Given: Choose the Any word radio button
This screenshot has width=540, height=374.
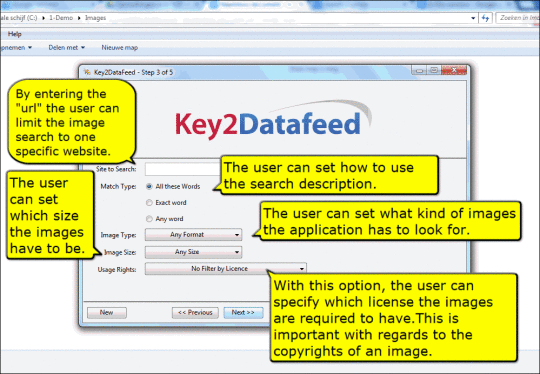Looking at the screenshot, I should 149,219.
